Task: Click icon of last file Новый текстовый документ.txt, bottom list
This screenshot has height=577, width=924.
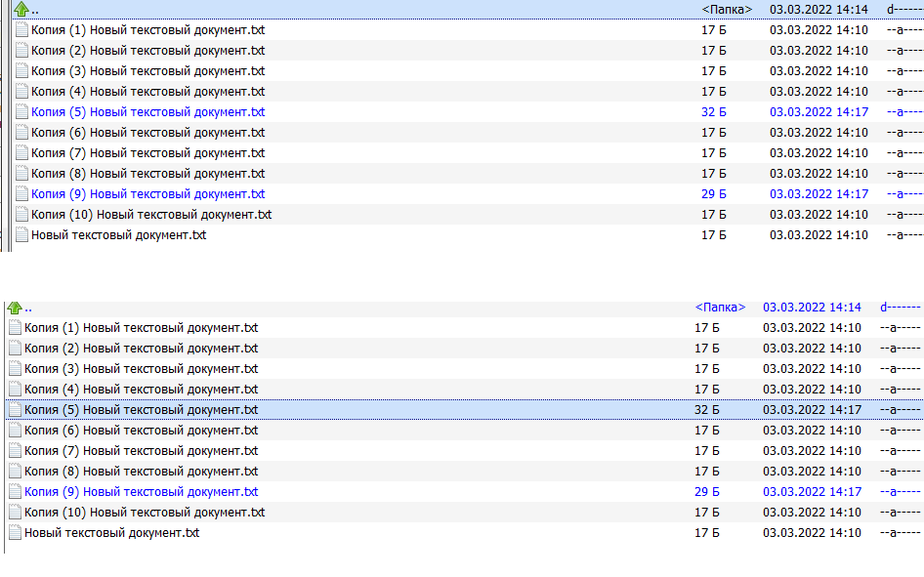Action: pos(15,533)
